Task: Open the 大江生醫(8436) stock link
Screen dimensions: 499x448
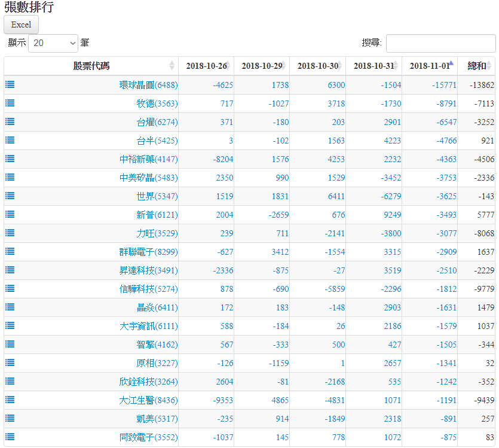Action: [148, 400]
